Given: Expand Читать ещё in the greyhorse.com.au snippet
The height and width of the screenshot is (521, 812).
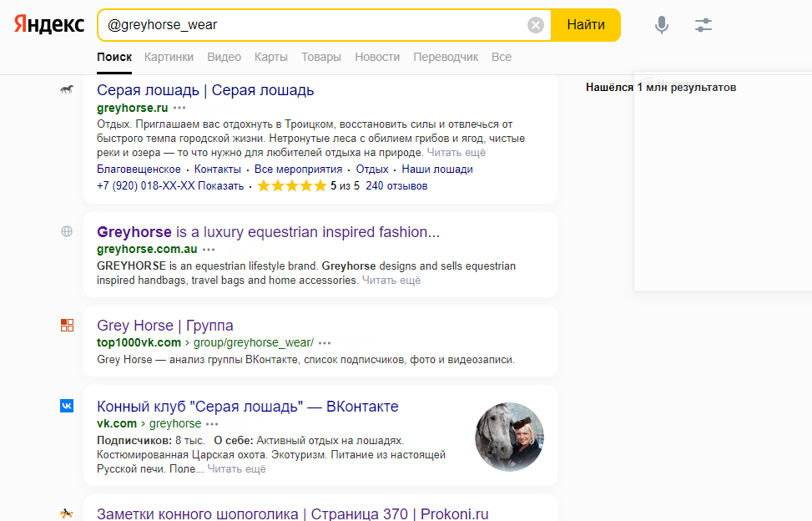Looking at the screenshot, I should (x=391, y=281).
